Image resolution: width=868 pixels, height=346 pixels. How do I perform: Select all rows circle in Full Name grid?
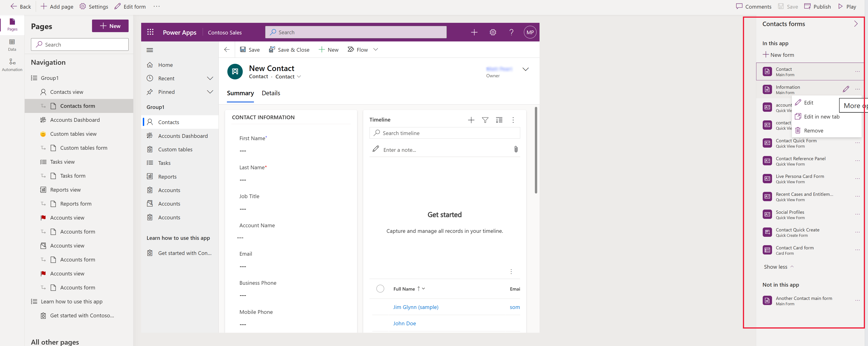(380, 289)
